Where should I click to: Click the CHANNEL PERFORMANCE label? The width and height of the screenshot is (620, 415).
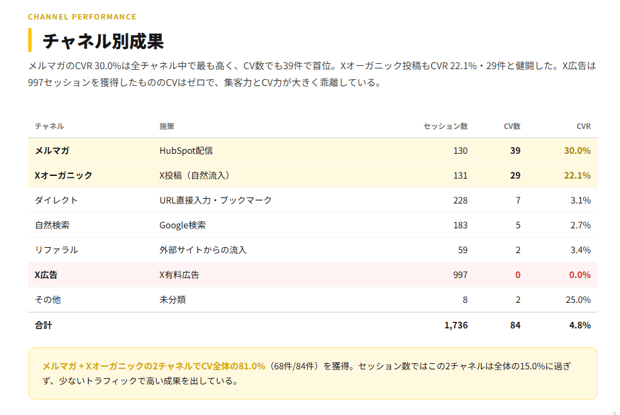(82, 17)
